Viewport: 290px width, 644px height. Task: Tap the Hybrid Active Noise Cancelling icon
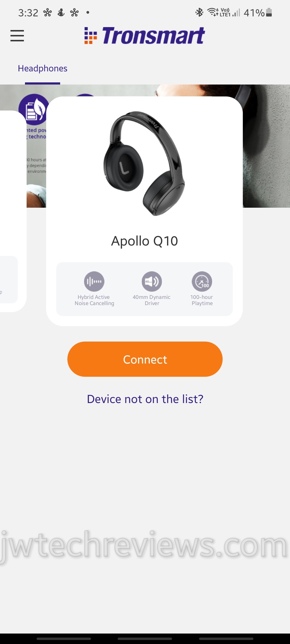(x=94, y=281)
